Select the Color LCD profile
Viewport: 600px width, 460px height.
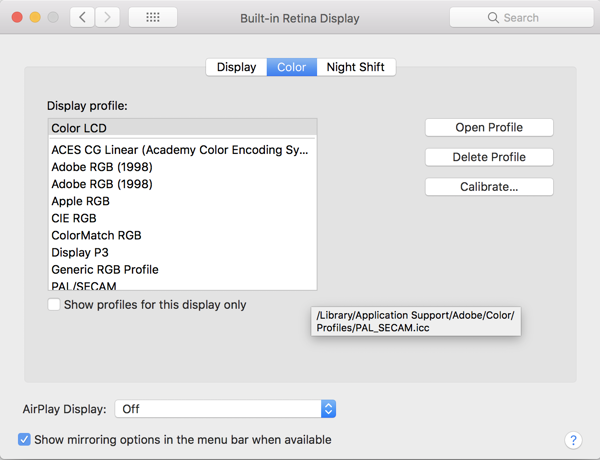(x=80, y=128)
